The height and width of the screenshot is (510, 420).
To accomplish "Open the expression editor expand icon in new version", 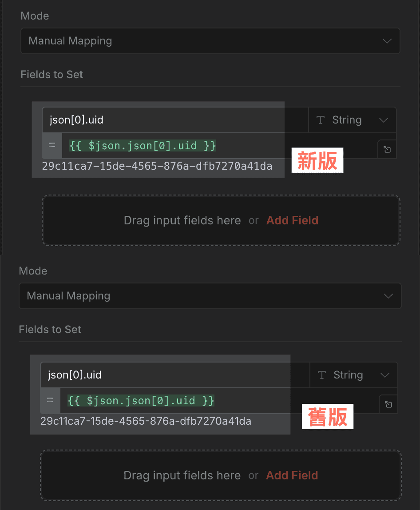I will (x=387, y=149).
